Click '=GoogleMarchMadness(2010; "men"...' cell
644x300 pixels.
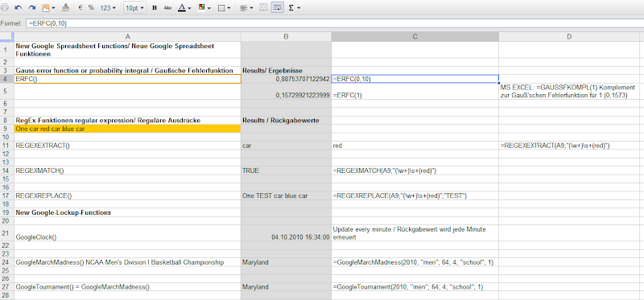[415, 262]
